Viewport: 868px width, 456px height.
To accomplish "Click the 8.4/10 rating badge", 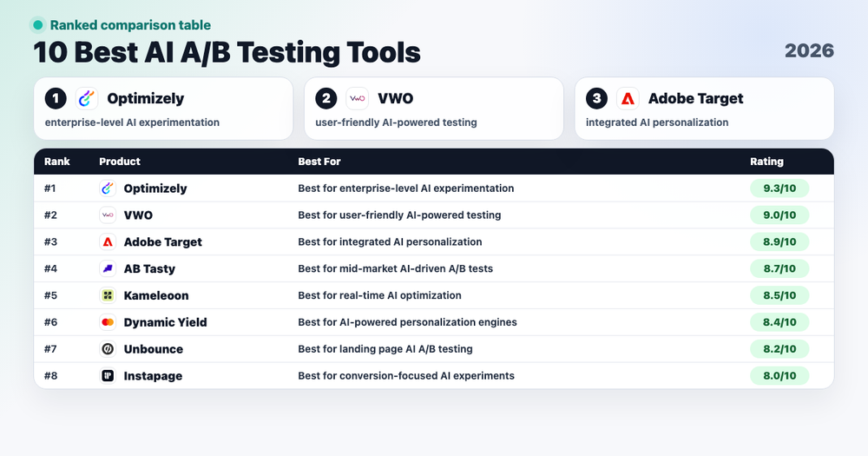I will (779, 322).
